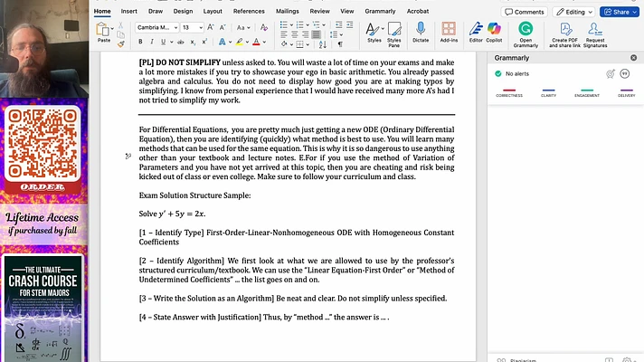View Delivery category in Grammarly
644x362 pixels.
(626, 93)
